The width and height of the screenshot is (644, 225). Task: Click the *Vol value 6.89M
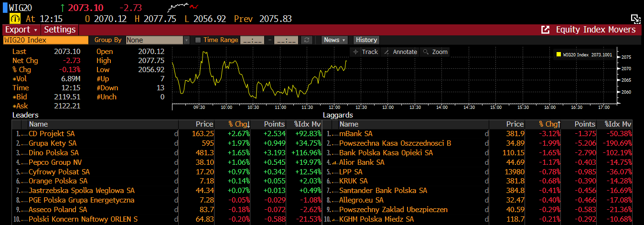point(71,79)
